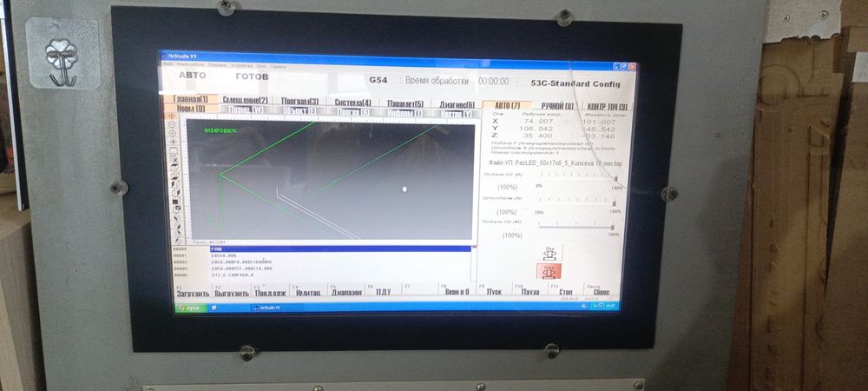The height and width of the screenshot is (391, 868).
Task: Click the F5 Диапазон button
Action: pyautogui.click(x=346, y=291)
